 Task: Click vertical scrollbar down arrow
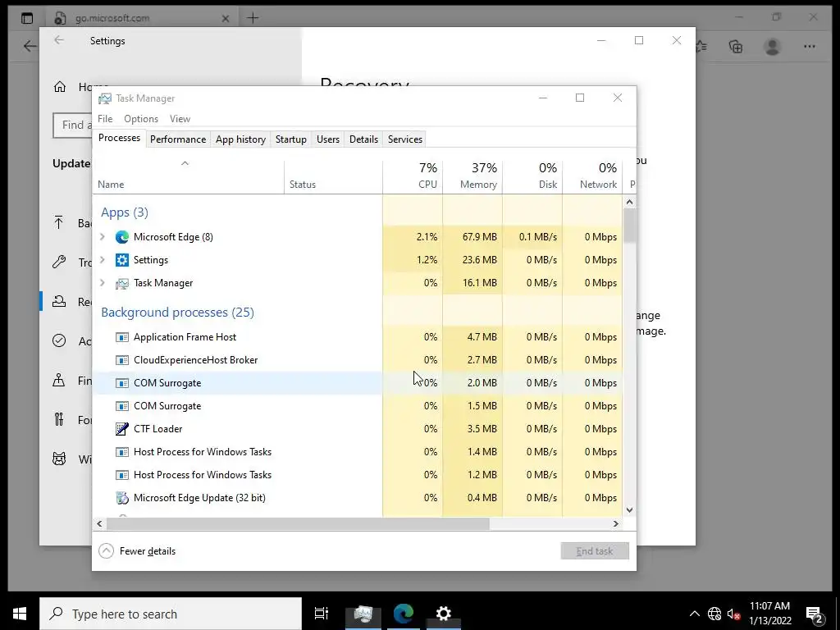629,510
